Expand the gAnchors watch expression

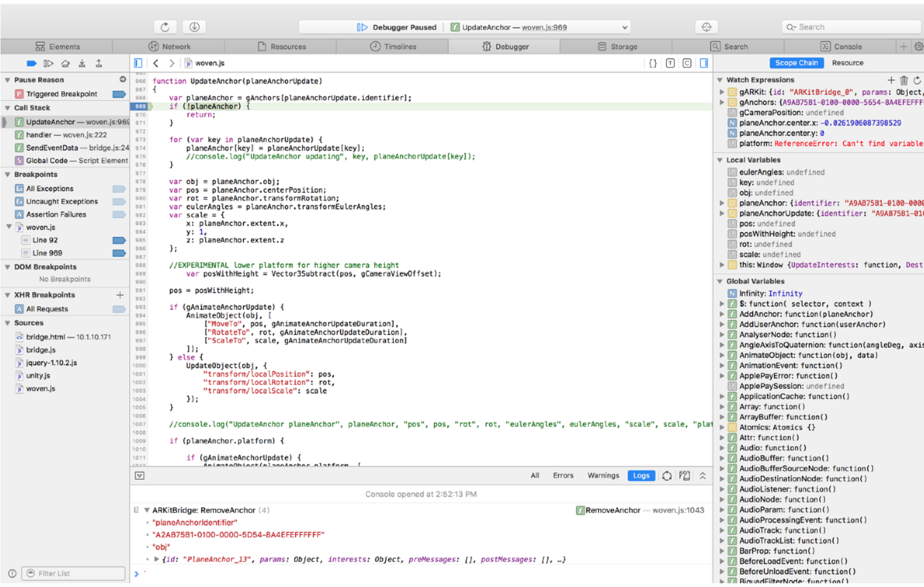pos(721,103)
